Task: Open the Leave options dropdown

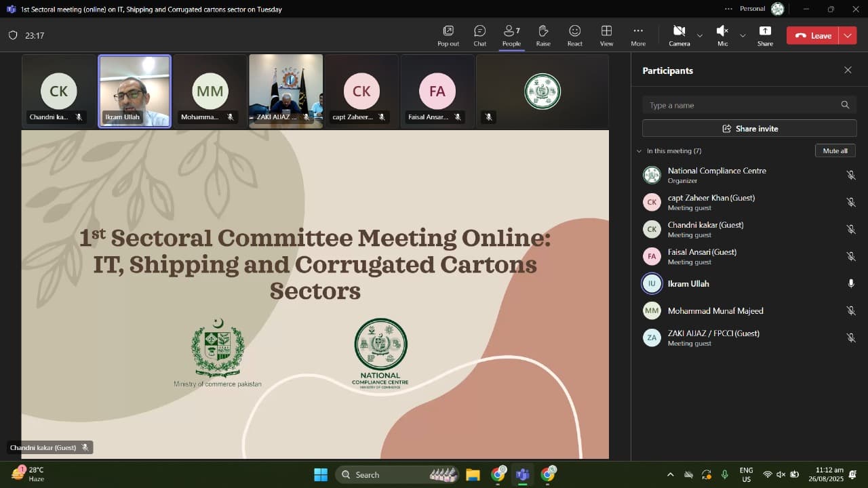Action: 846,35
